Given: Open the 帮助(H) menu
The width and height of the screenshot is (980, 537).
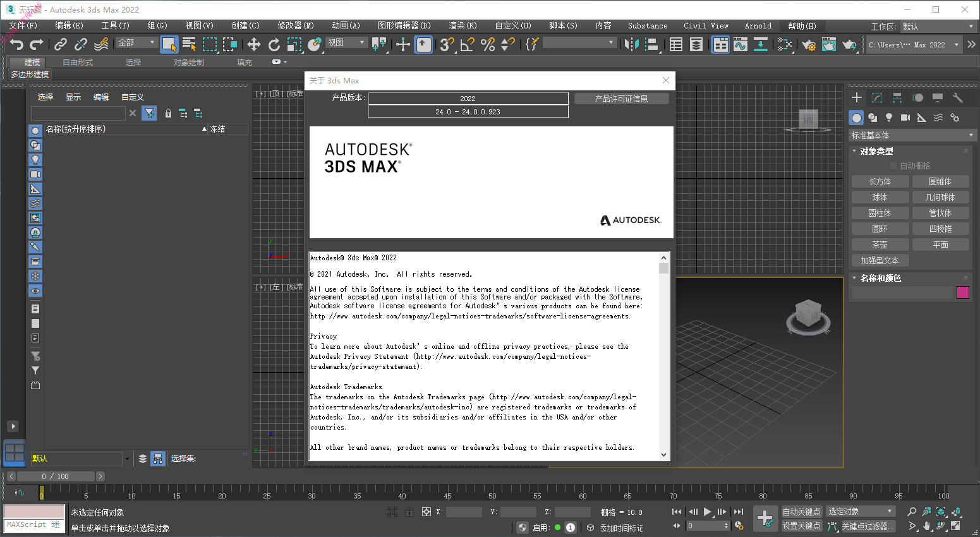Looking at the screenshot, I should (x=802, y=26).
